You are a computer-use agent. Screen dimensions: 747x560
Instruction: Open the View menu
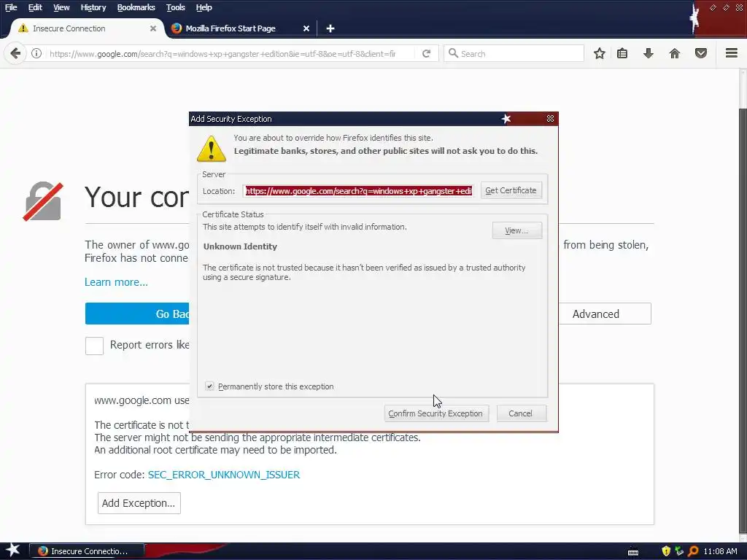[x=61, y=7]
